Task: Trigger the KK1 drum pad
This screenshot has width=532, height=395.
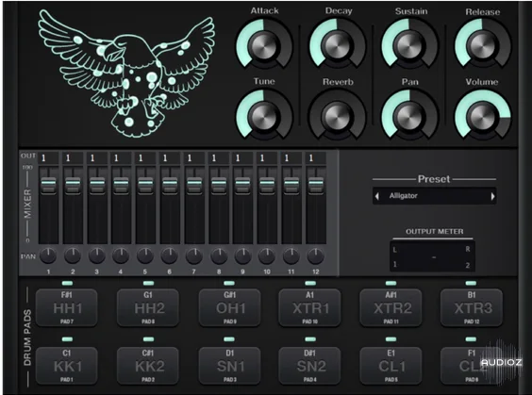Action: pos(67,366)
